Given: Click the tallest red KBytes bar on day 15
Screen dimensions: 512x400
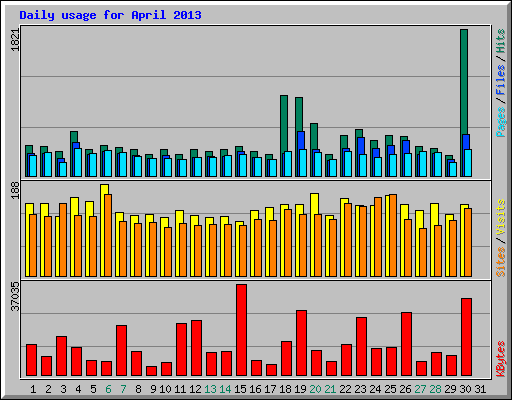Looking at the screenshot, I should (x=242, y=330).
